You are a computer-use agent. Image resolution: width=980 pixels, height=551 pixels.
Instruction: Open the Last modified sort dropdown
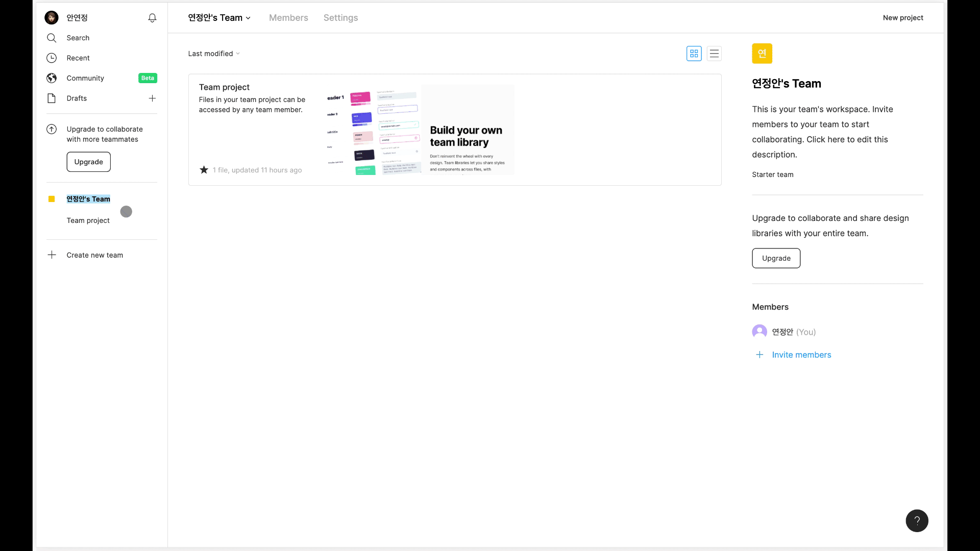point(213,54)
